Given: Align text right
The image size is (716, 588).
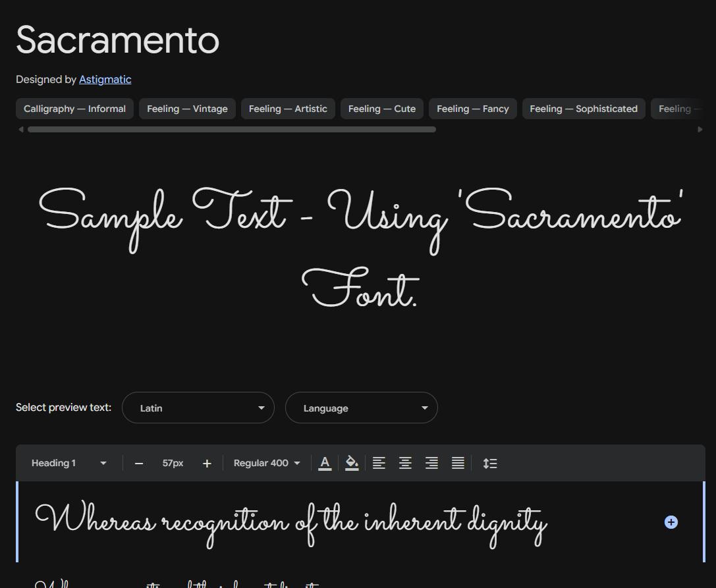Looking at the screenshot, I should pyautogui.click(x=432, y=464).
